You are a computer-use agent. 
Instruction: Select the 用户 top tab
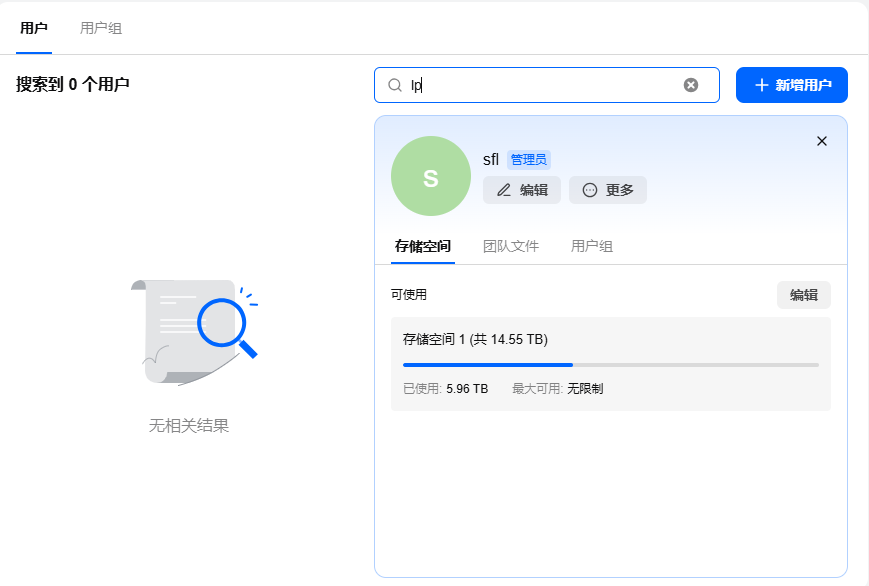[34, 28]
